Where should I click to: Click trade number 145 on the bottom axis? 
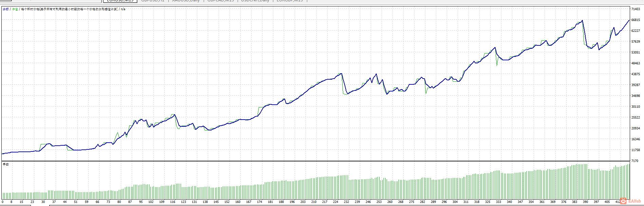[x=216, y=202]
